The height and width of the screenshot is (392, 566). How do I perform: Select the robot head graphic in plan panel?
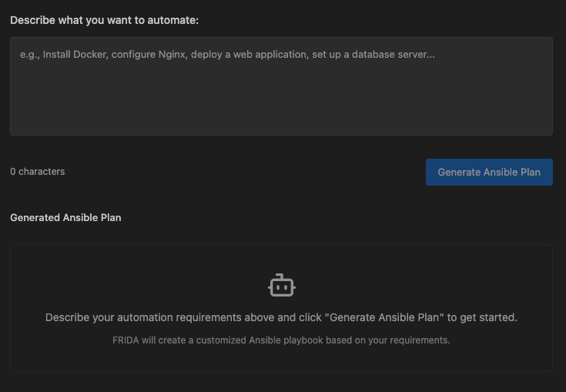point(282,285)
